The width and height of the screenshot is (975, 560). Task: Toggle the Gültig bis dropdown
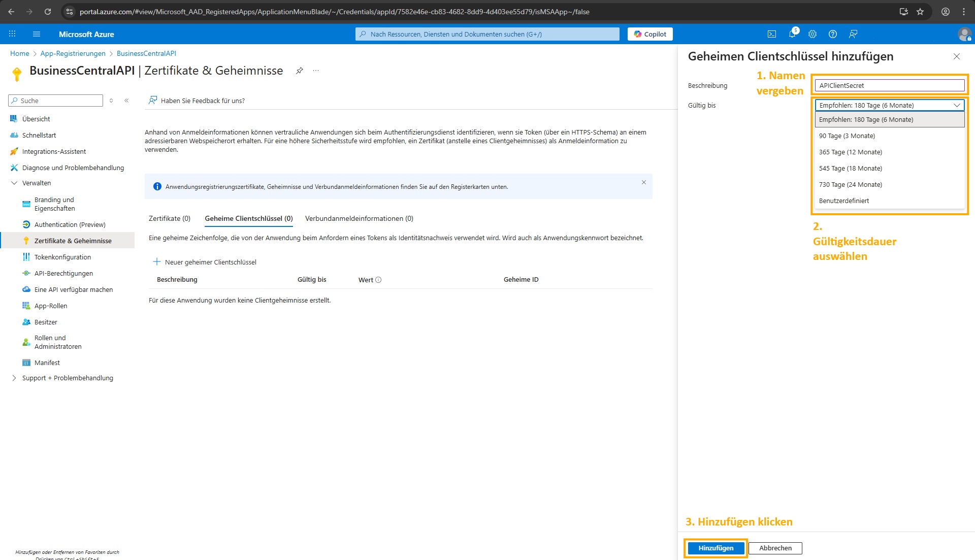point(890,105)
